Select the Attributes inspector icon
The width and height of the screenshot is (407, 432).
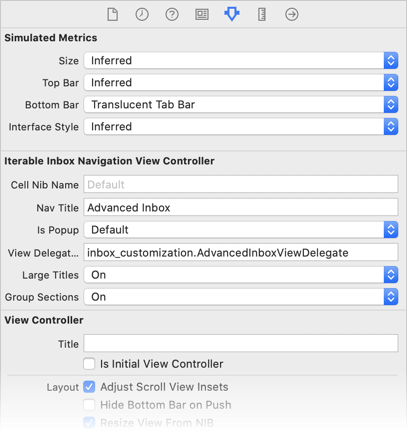point(232,14)
